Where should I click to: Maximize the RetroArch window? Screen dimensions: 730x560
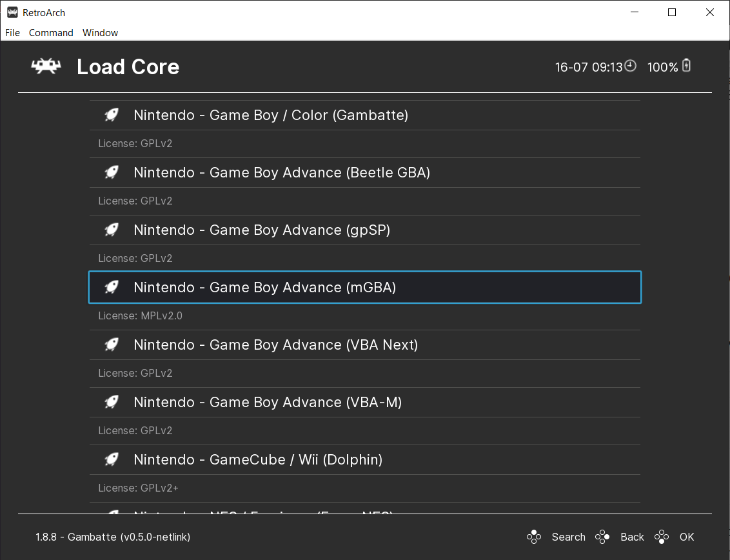(x=672, y=12)
